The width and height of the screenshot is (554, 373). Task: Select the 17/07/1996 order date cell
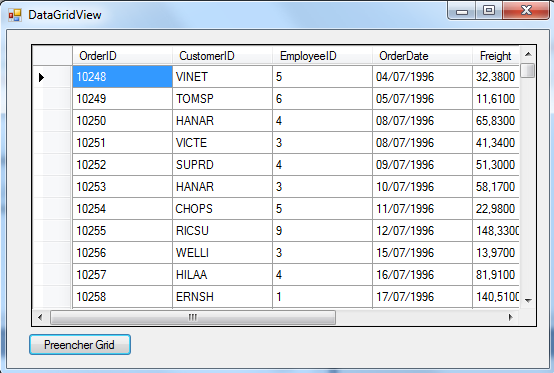(422, 297)
